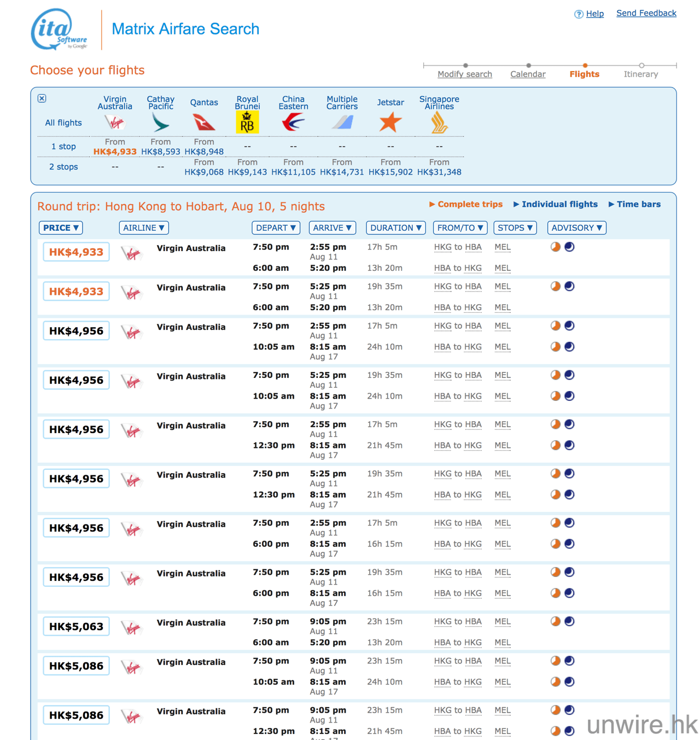Toggle the Time bars view
The image size is (700, 740).
click(634, 205)
